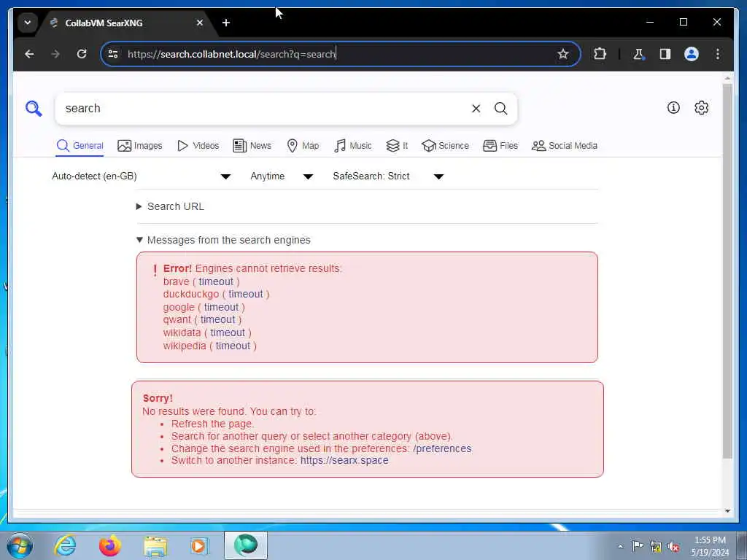Click the scrollbar down arrow
This screenshot has width=747, height=560.
[727, 511]
